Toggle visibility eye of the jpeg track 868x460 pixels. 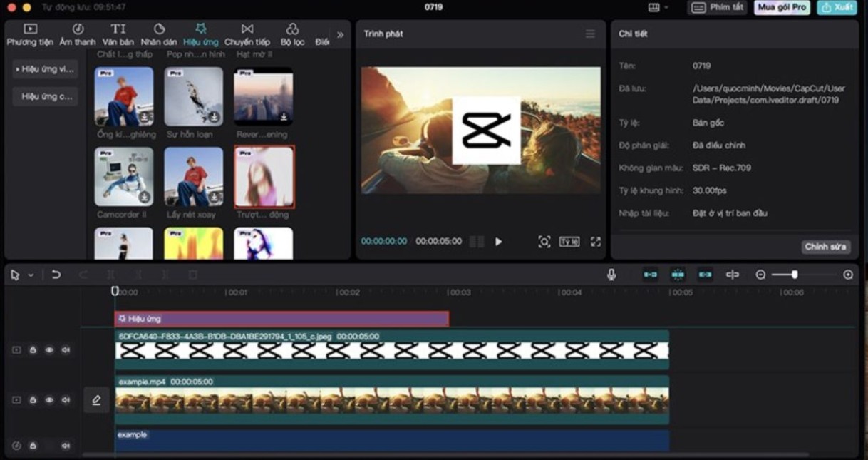coord(49,350)
